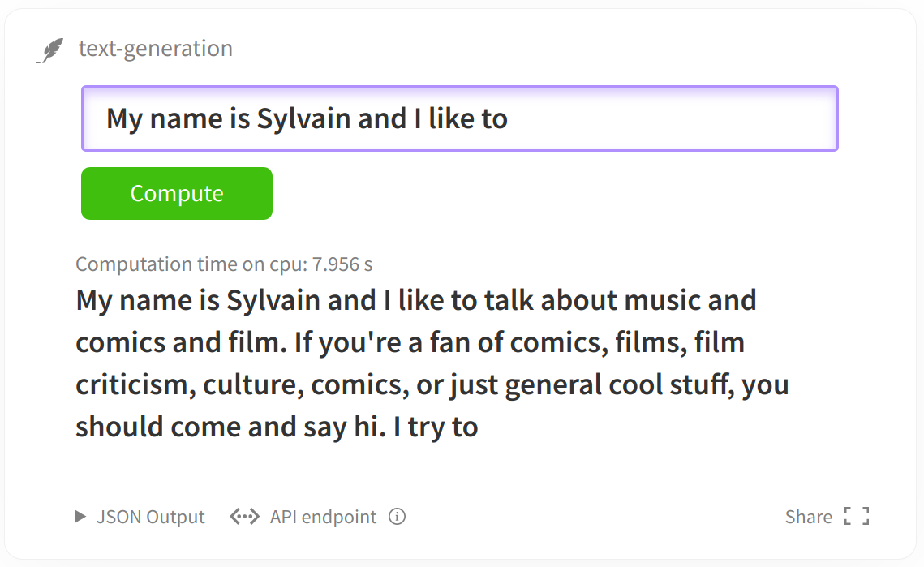Click the word criticism in the generated output
924x567 pixels.
(x=135, y=384)
